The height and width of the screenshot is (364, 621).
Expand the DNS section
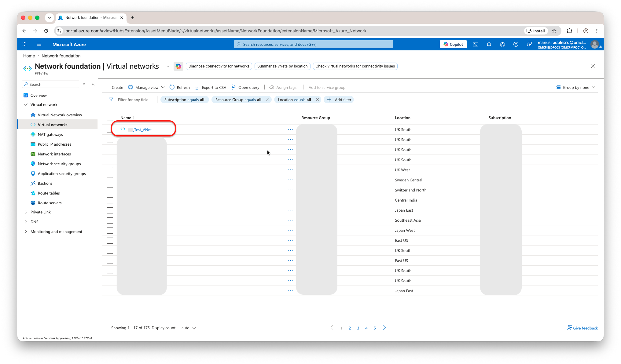point(26,222)
